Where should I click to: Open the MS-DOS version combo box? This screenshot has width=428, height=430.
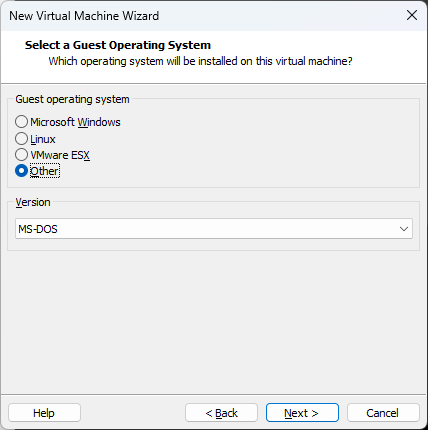214,229
